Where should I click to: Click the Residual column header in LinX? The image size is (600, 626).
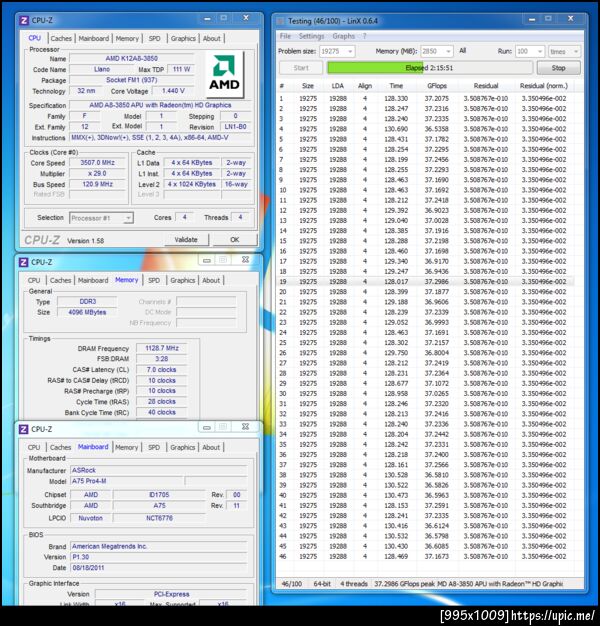pos(486,86)
